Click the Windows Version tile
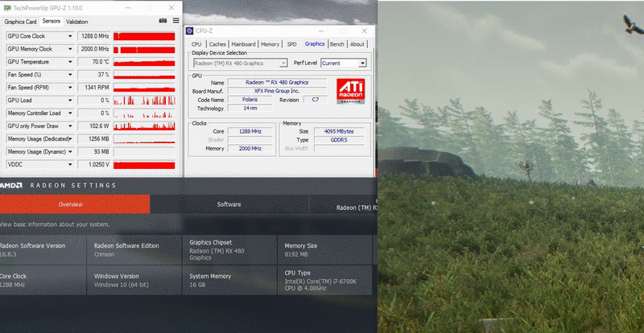The width and height of the screenshot is (644, 333). pos(134,280)
